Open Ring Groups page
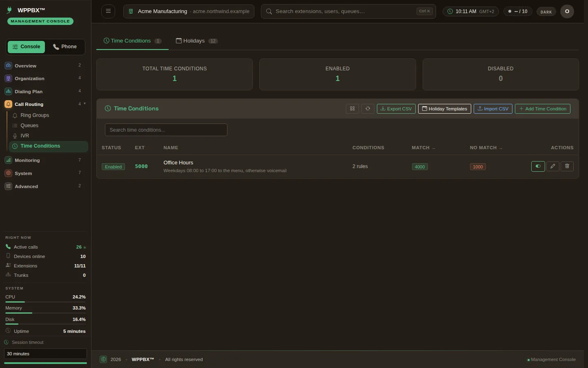Screen dimensions: 588x368 (48, 115)
